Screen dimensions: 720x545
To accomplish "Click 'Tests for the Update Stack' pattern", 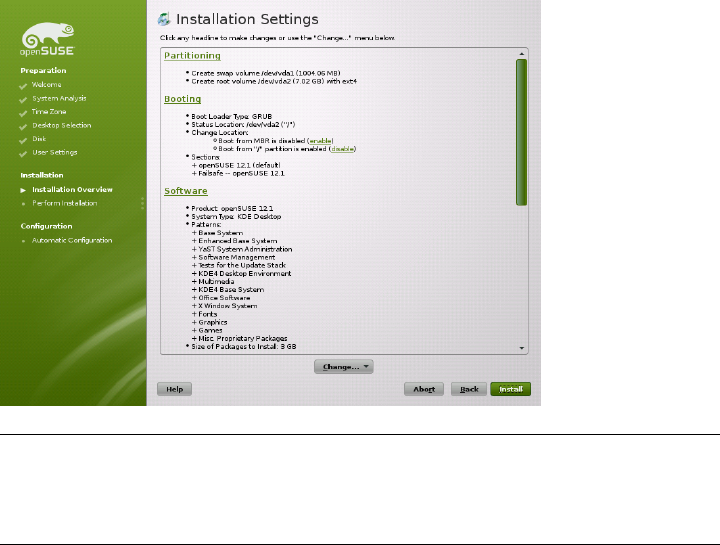I will [242, 265].
